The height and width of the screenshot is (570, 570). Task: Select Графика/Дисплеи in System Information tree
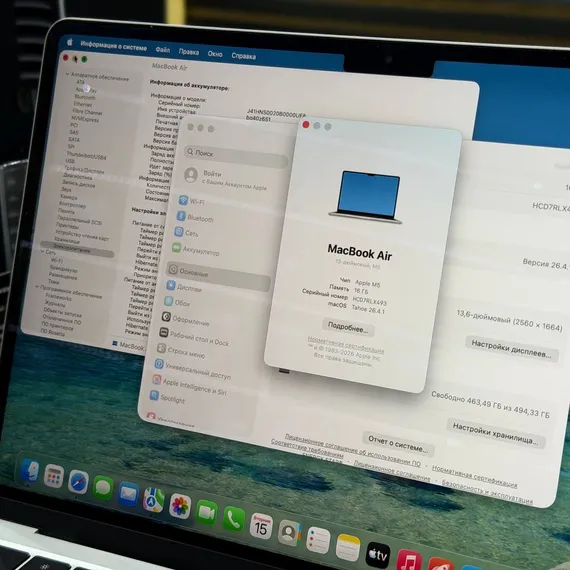(x=84, y=169)
